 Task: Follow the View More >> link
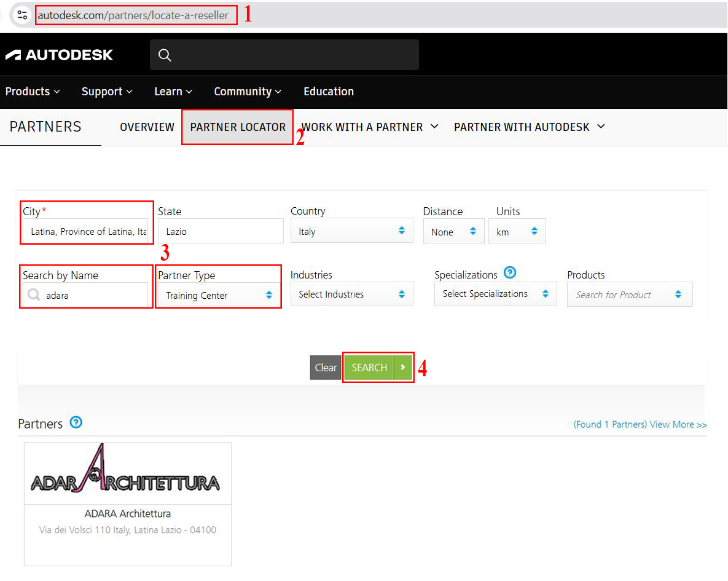(678, 424)
